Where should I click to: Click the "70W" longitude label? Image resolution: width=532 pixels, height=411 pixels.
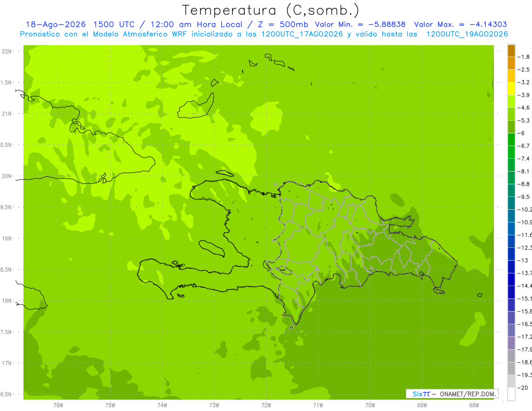370,405
